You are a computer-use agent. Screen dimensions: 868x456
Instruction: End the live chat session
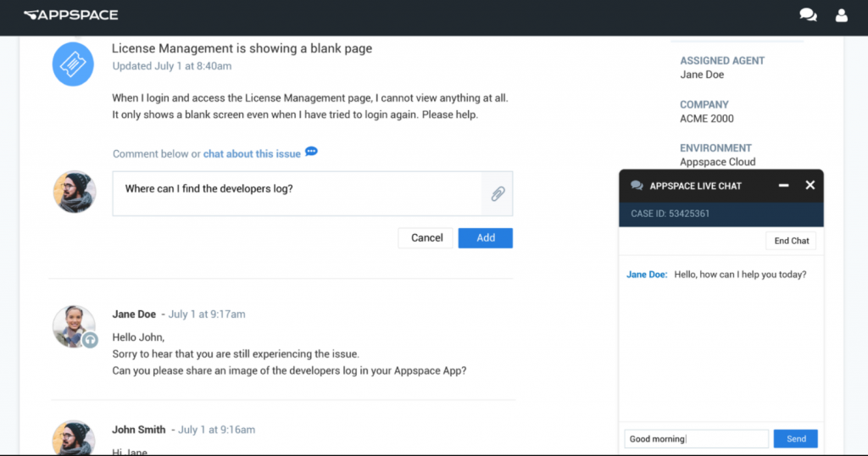[x=791, y=241]
